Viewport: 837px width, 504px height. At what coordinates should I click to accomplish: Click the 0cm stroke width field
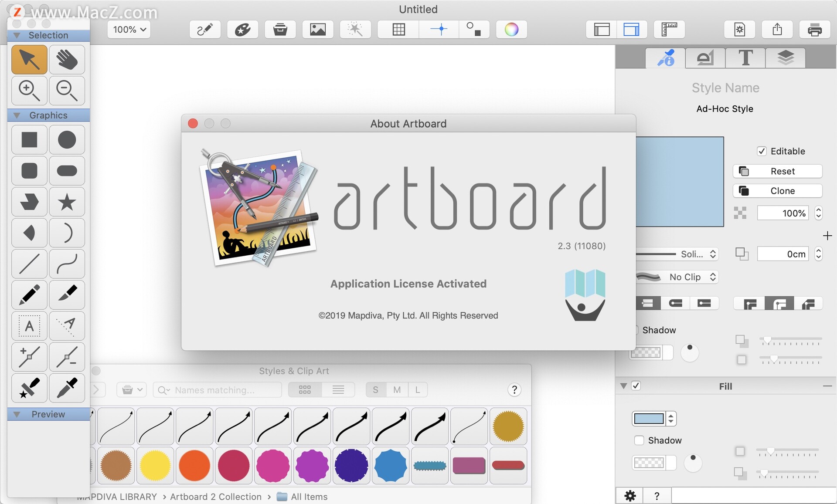(x=783, y=254)
